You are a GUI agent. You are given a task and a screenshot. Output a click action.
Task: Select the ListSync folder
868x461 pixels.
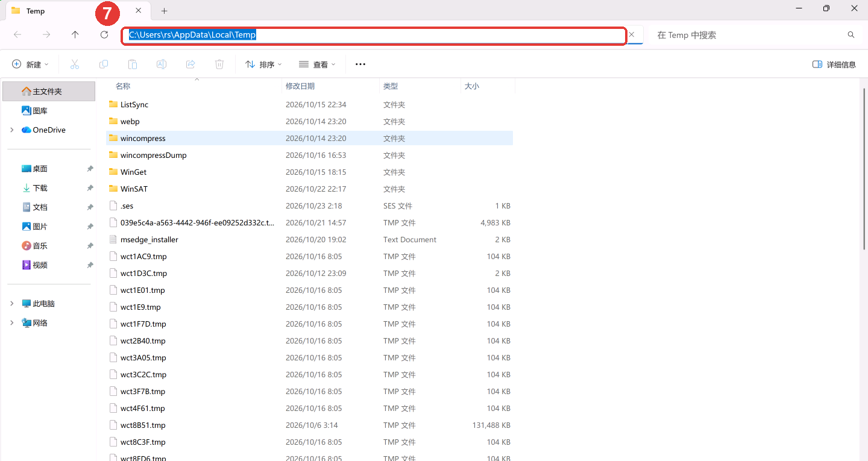[310, 105]
